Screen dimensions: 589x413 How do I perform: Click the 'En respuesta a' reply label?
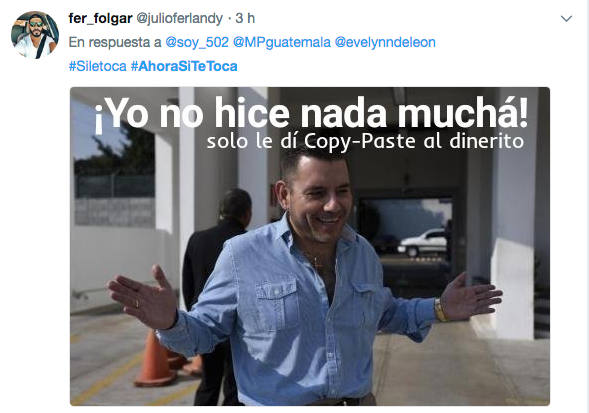tap(115, 42)
